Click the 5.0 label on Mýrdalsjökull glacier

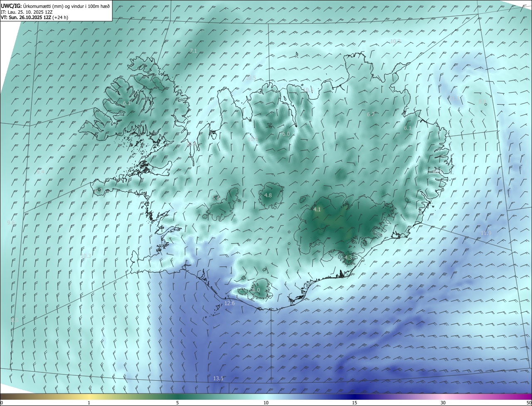point(256,290)
